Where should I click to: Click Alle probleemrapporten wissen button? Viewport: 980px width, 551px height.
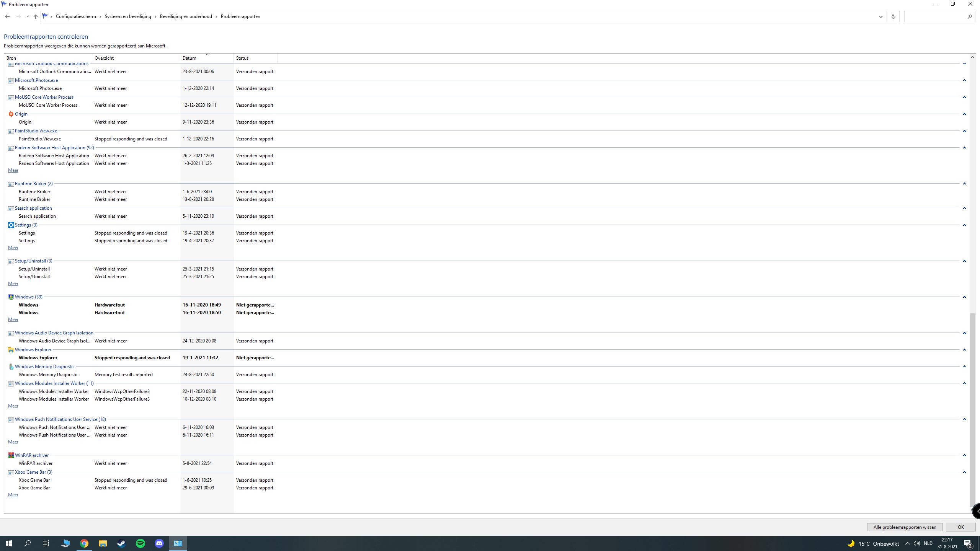pos(905,527)
